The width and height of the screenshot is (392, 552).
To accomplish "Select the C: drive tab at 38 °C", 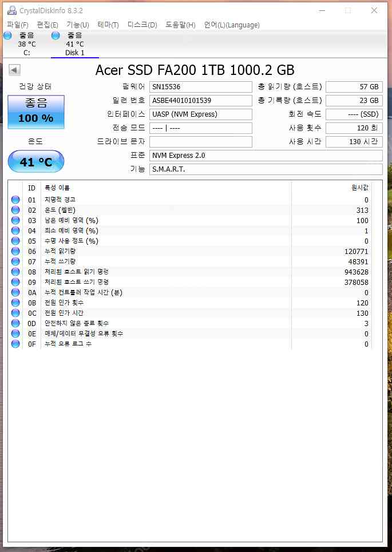I will (x=26, y=43).
